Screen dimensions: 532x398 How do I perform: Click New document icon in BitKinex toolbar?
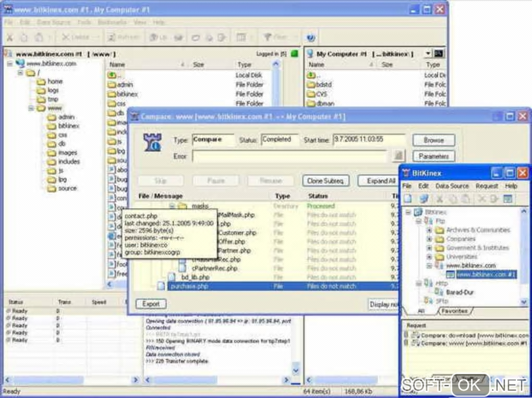tap(408, 199)
